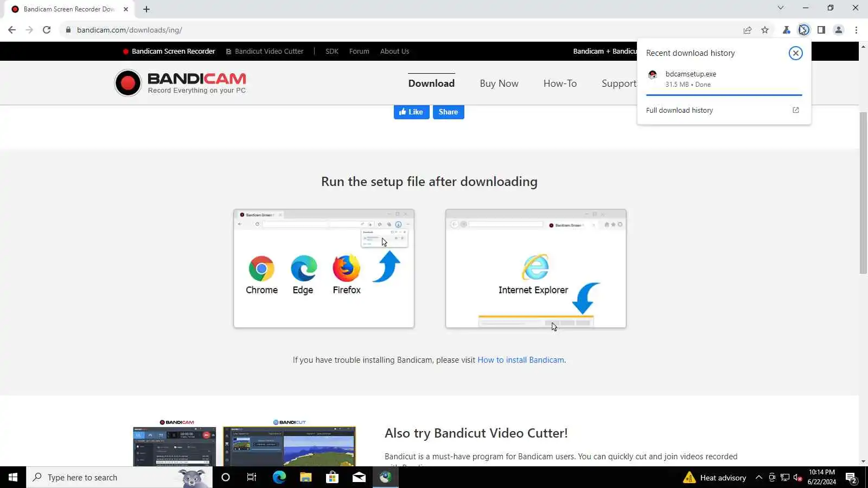Open full download history external icon

796,110
